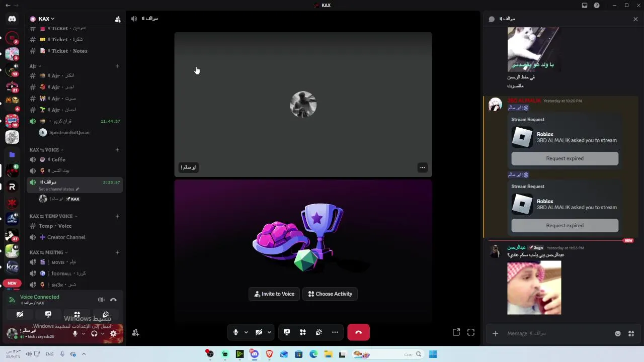Open the three-dot menu on the user video tile
The image size is (644, 362).
[423, 167]
